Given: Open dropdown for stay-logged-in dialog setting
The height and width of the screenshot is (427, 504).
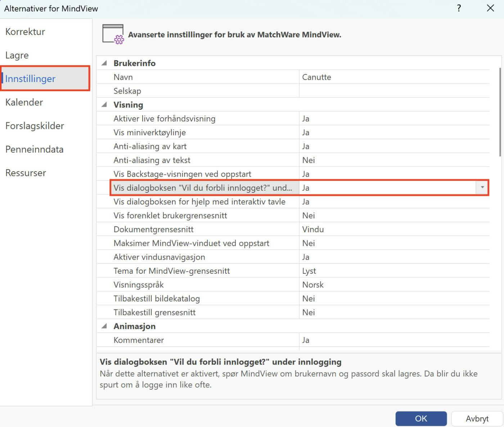Looking at the screenshot, I should pyautogui.click(x=482, y=187).
